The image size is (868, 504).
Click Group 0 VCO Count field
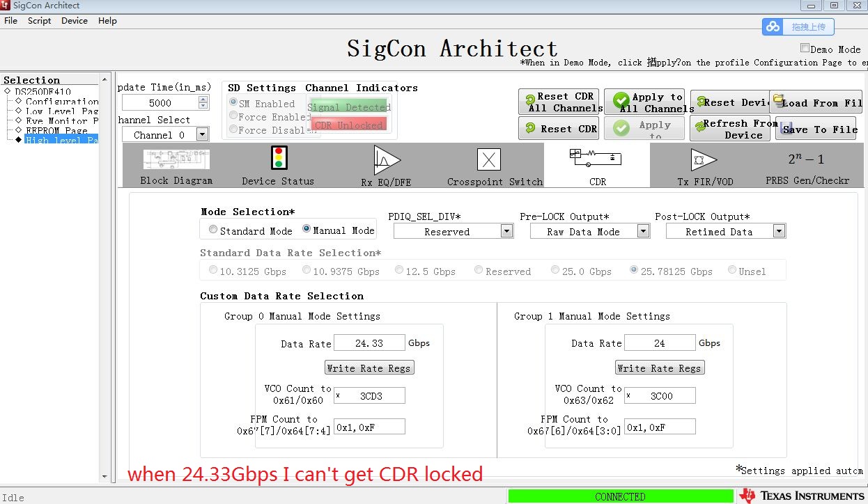[369, 395]
